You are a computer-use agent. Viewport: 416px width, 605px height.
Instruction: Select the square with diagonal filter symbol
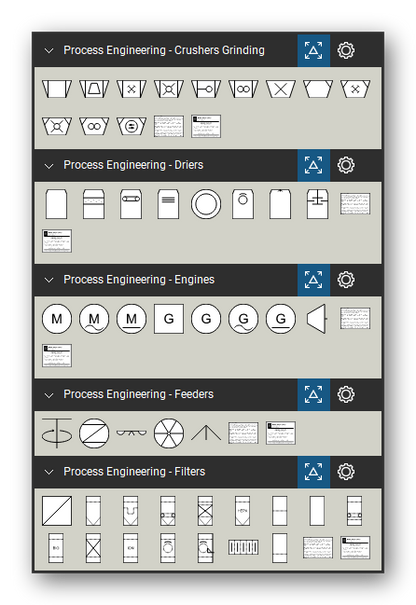(x=57, y=511)
